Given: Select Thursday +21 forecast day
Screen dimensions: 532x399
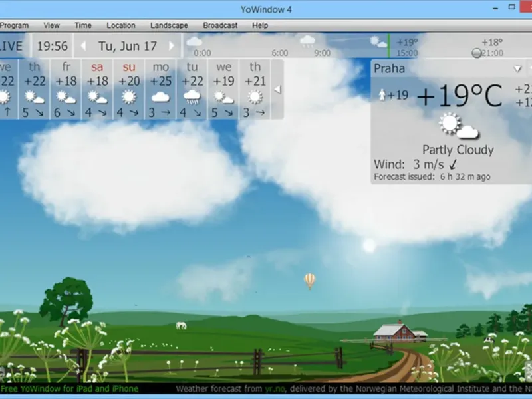Looking at the screenshot, I should pos(255,89).
